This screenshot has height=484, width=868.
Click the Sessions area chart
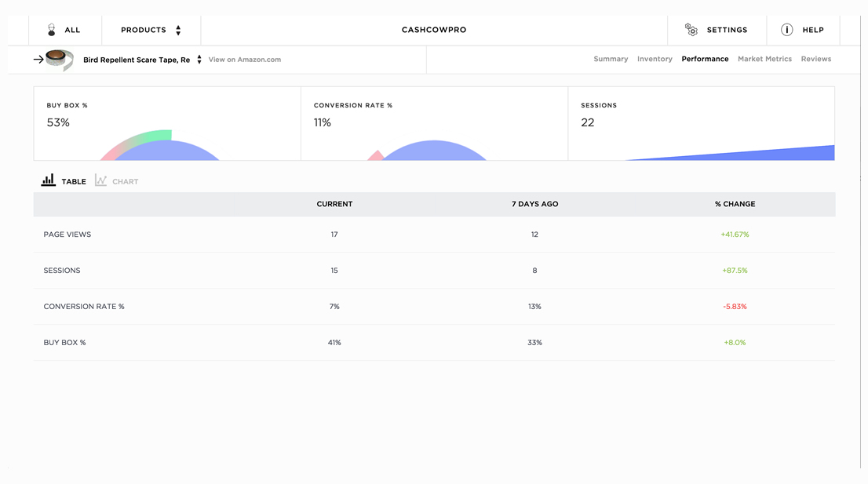click(x=730, y=153)
